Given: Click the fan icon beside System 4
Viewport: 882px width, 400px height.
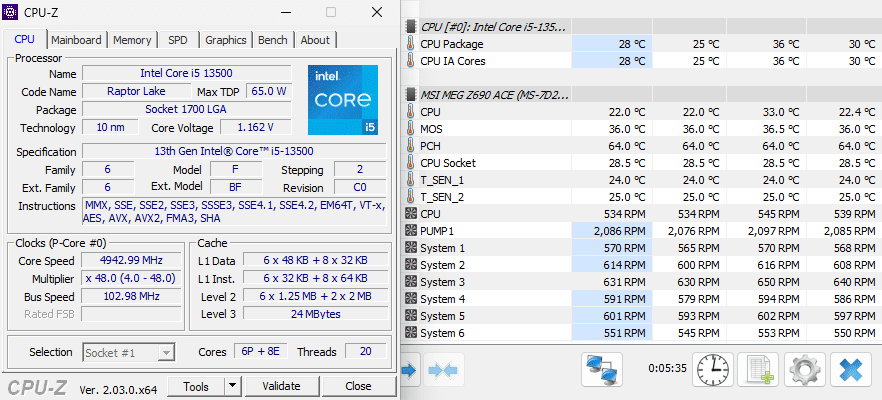Looking at the screenshot, I should coord(411,299).
